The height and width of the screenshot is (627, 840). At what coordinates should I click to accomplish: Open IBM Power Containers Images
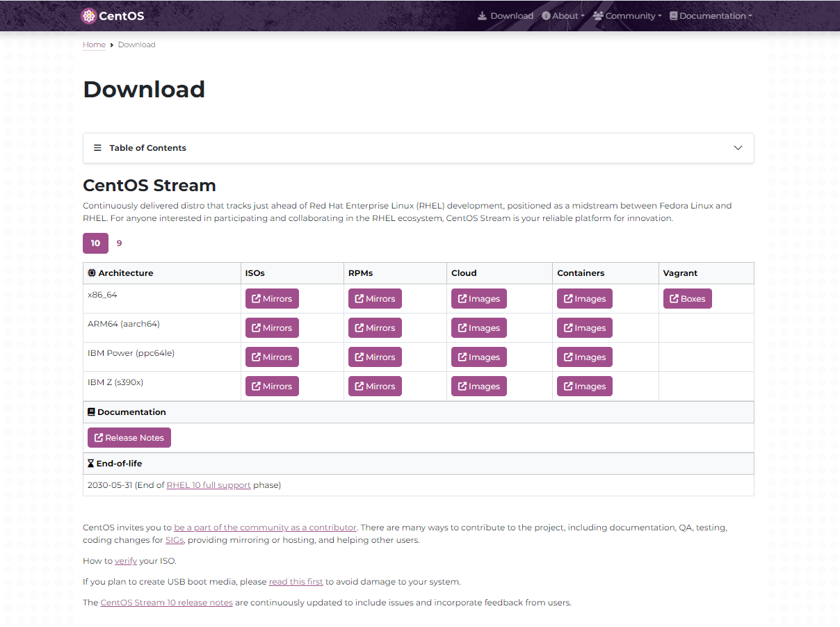tap(585, 357)
